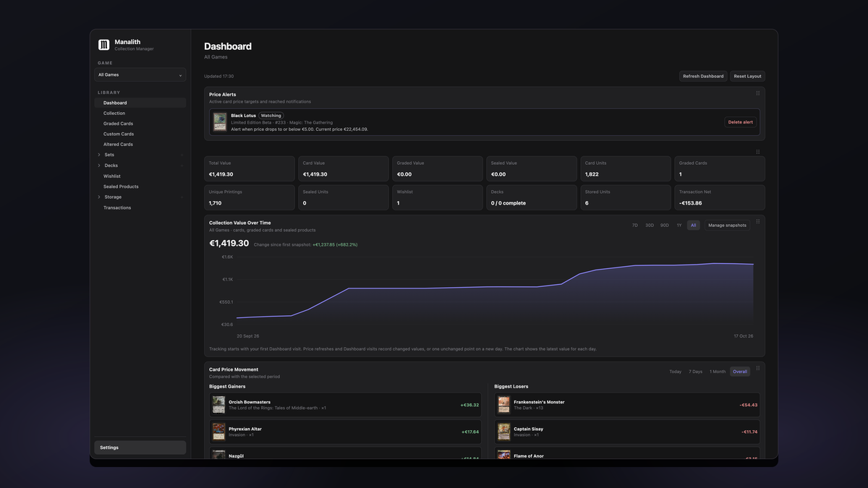Click the Orcish Bowmasters +€36.32 gain value
The width and height of the screenshot is (868, 488).
tap(469, 405)
